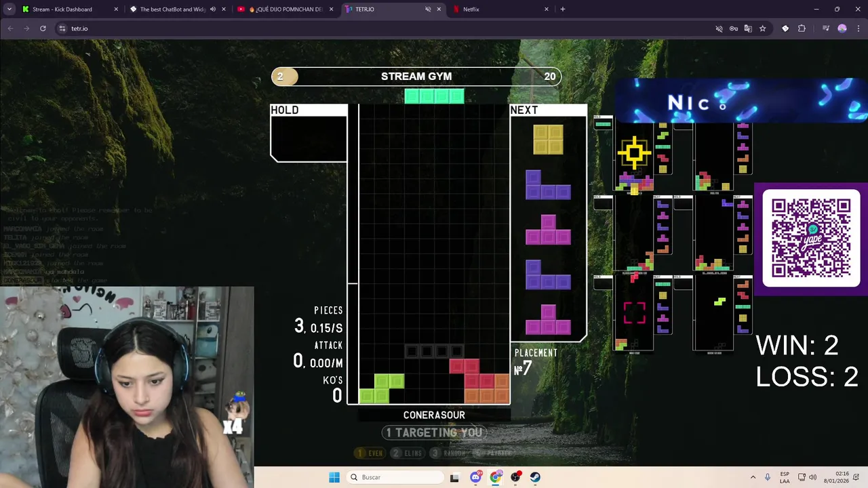Go forward in browser history
The image size is (868, 488).
[x=26, y=28]
